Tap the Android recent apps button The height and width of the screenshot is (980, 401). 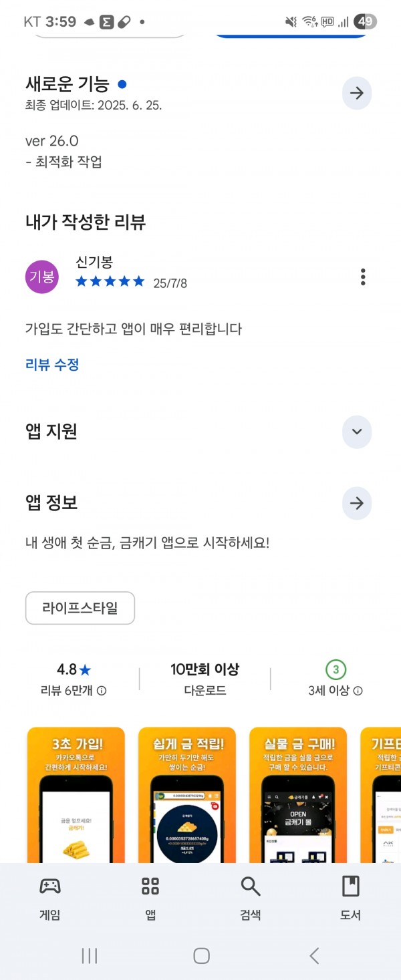tap(89, 956)
